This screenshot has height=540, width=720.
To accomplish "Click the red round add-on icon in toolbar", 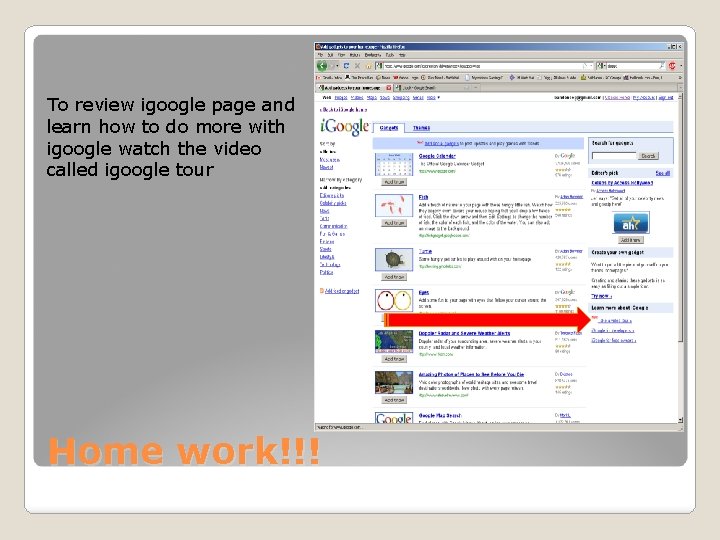I will 672,66.
